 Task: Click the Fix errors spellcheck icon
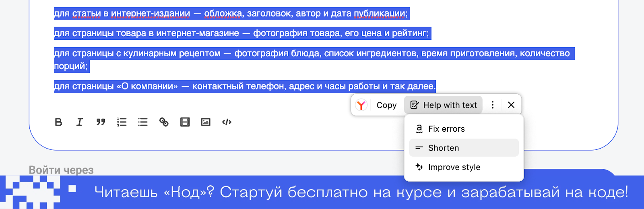[x=419, y=129]
